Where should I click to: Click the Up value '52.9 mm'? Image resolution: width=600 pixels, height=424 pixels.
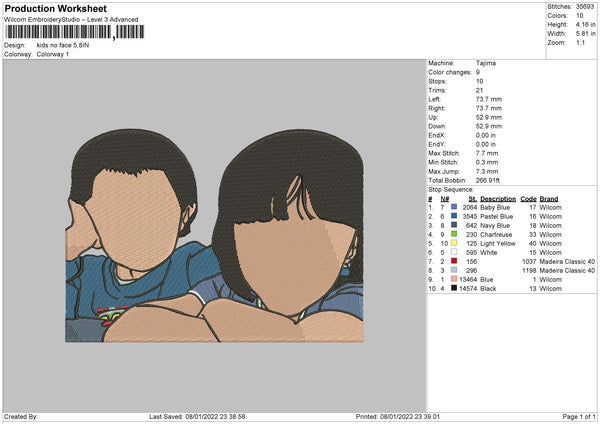coord(489,117)
